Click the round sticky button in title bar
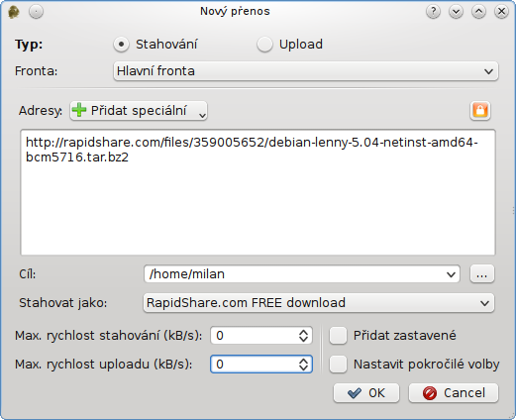Screen dimensions: 516x420 tap(36, 12)
